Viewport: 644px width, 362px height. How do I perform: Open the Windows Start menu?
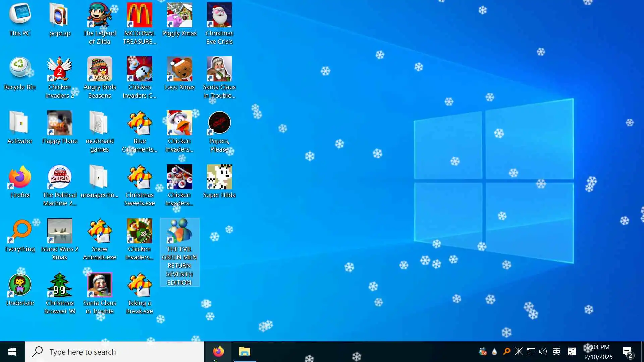[x=12, y=352]
